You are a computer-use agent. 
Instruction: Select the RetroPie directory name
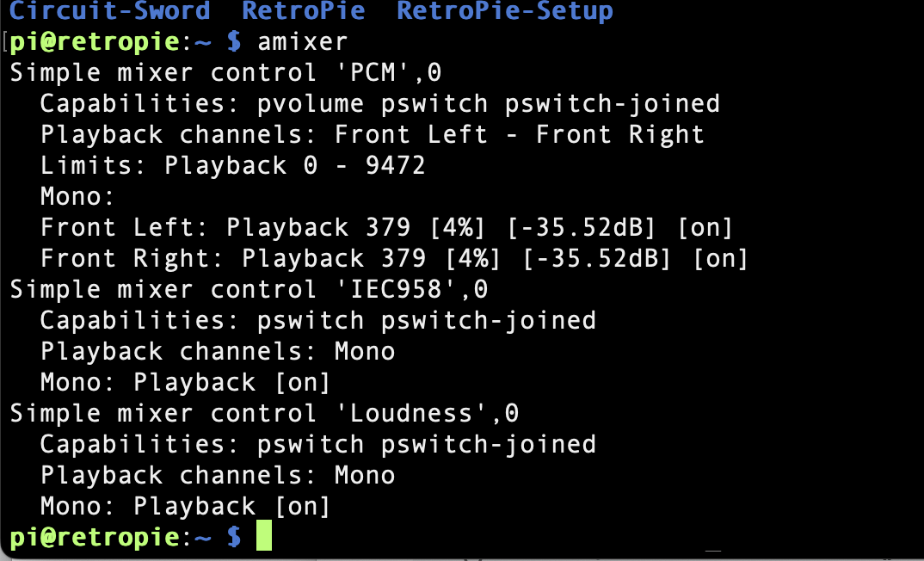pyautogui.click(x=304, y=10)
